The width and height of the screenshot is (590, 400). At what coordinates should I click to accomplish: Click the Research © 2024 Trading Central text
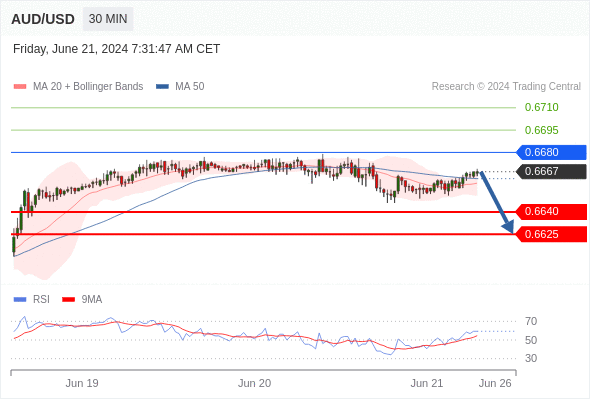click(506, 87)
